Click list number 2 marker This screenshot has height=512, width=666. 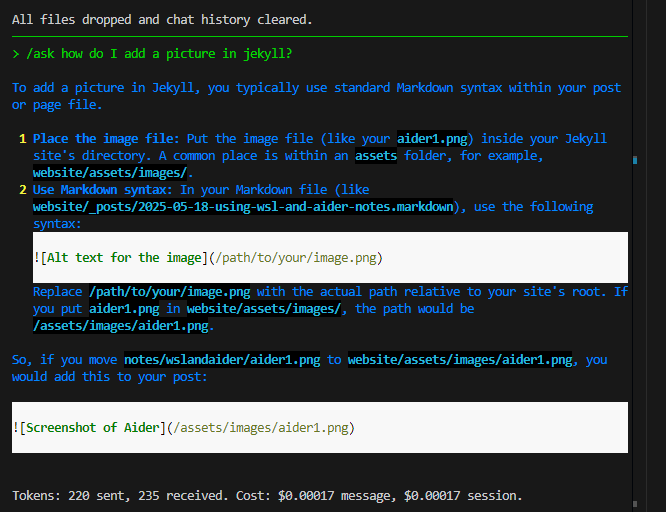[23, 190]
